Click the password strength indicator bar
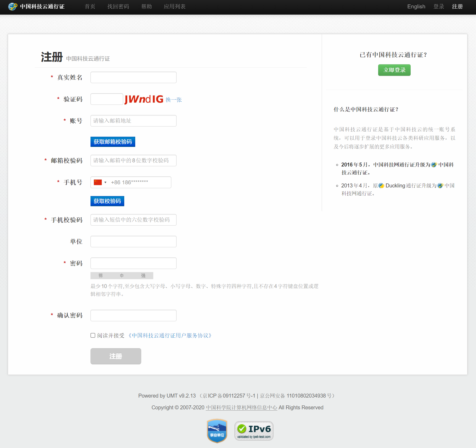The image size is (476, 448). [122, 275]
